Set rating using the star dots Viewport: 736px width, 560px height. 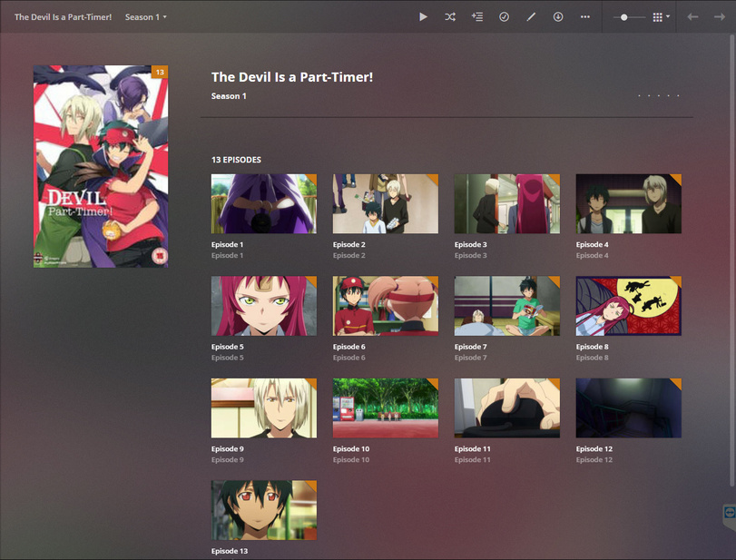tap(659, 96)
